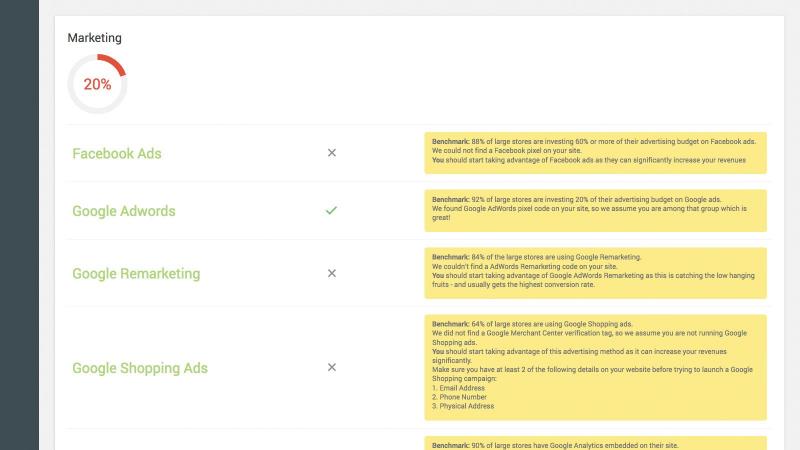
Task: Click the 20% Marketing score gauge
Action: [x=97, y=84]
